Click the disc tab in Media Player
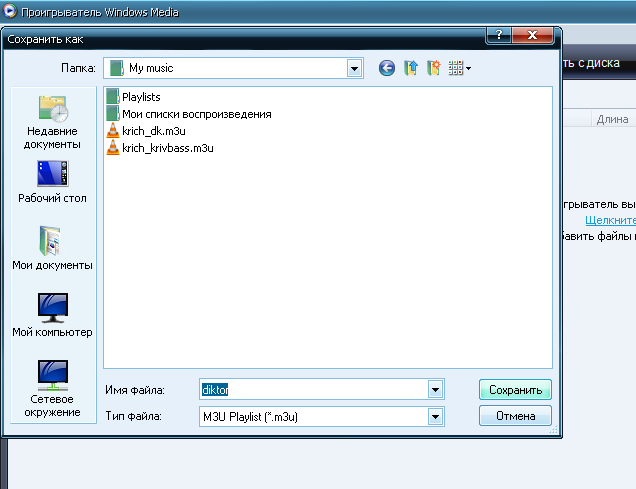The width and height of the screenshot is (636, 489). point(591,63)
